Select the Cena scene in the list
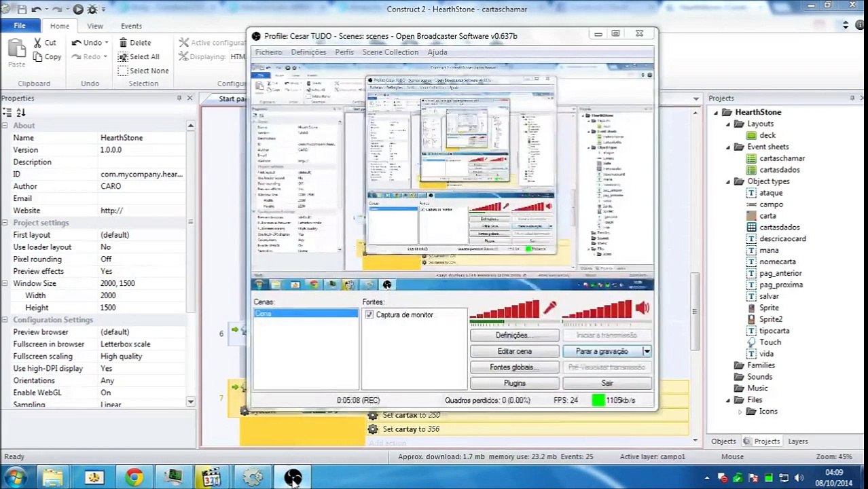 pos(306,314)
